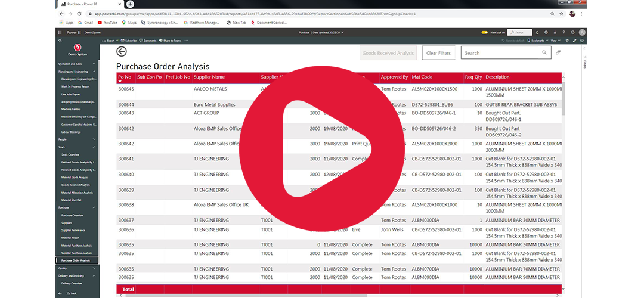Open the Stock Overview page
The height and width of the screenshot is (298, 644).
click(70, 155)
